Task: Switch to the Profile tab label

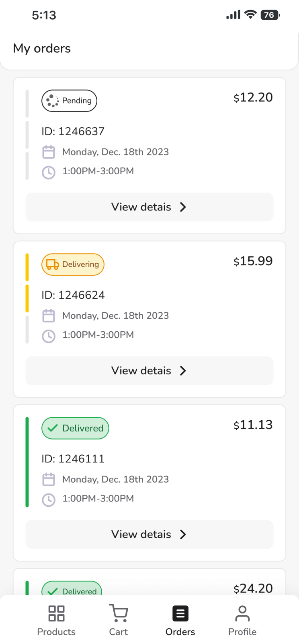Action: 242,632
